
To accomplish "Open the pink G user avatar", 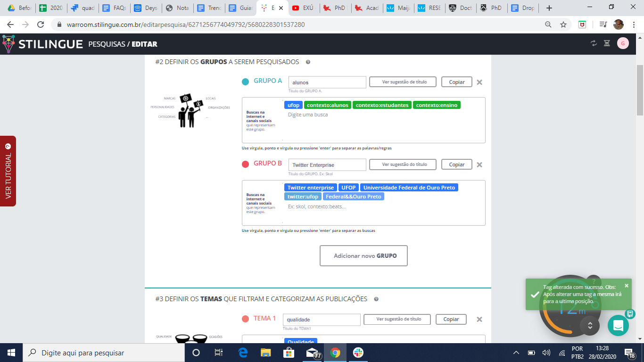I will pyautogui.click(x=623, y=43).
